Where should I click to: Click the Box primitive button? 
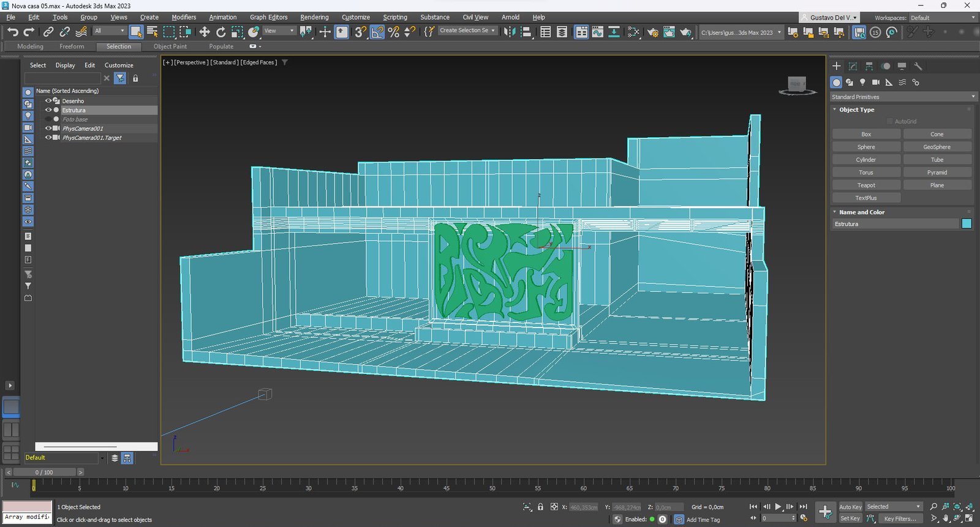[x=866, y=134]
